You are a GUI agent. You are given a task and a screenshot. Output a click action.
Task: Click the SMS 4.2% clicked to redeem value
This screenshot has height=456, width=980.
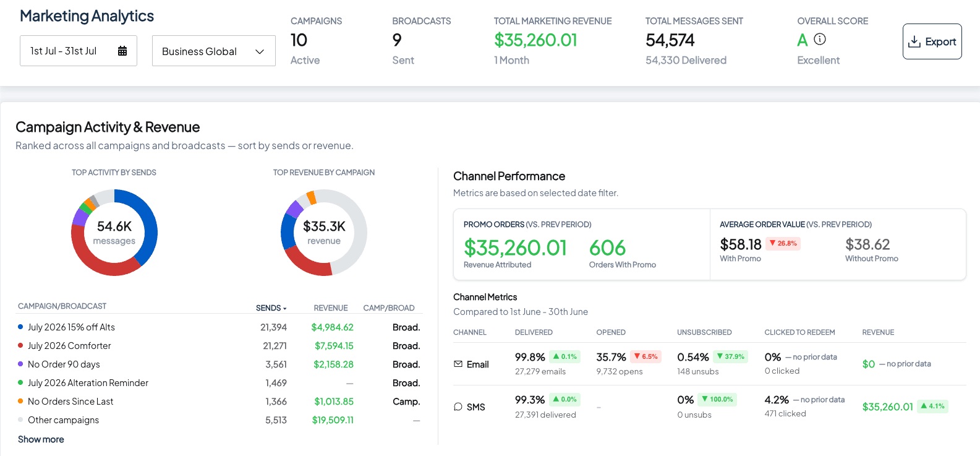click(x=777, y=400)
